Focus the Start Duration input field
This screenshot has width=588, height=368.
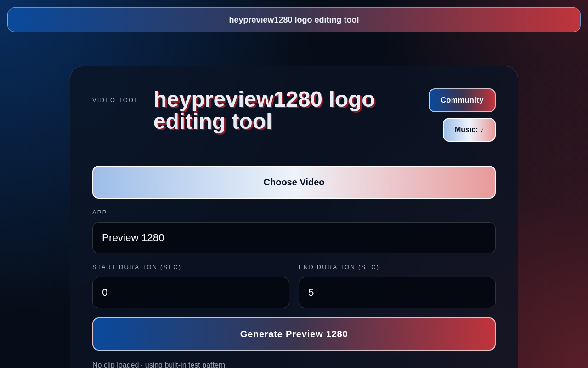[191, 293]
